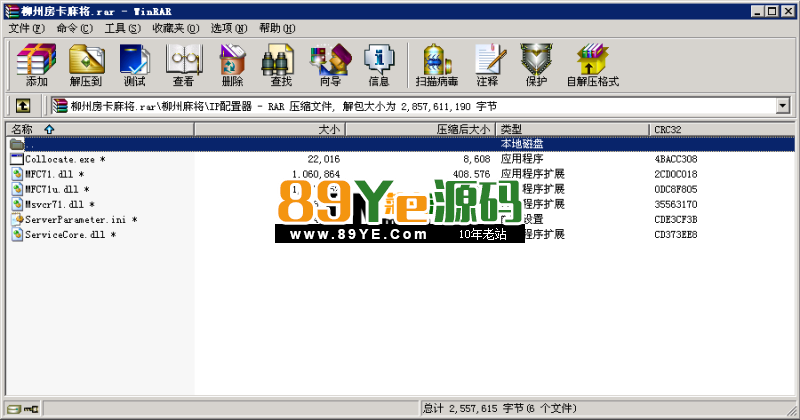Open the Favorites (收藏夹) menu
Image resolution: width=800 pixels, height=420 pixels.
176,28
